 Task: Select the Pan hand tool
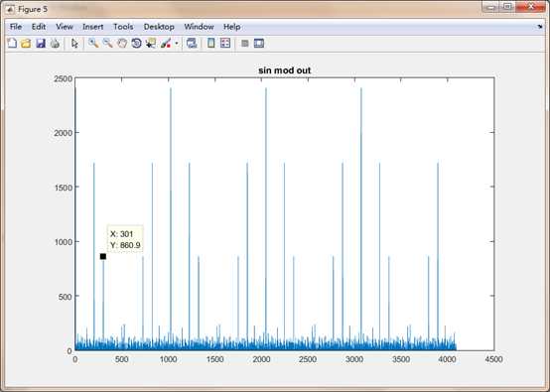tap(122, 43)
